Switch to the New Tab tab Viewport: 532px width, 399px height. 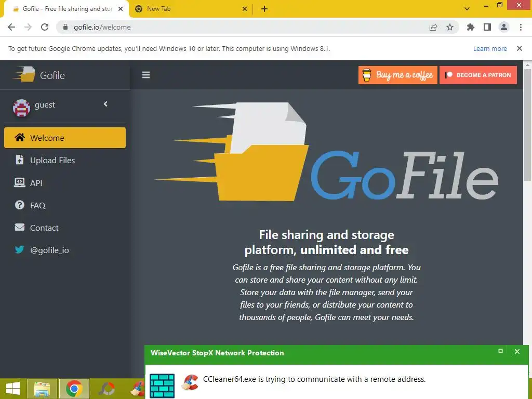pyautogui.click(x=190, y=9)
